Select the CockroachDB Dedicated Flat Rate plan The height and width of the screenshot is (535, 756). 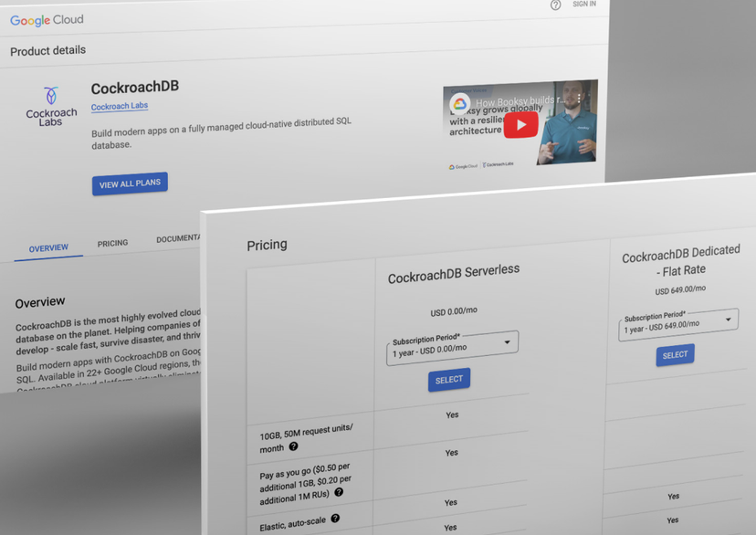point(675,354)
